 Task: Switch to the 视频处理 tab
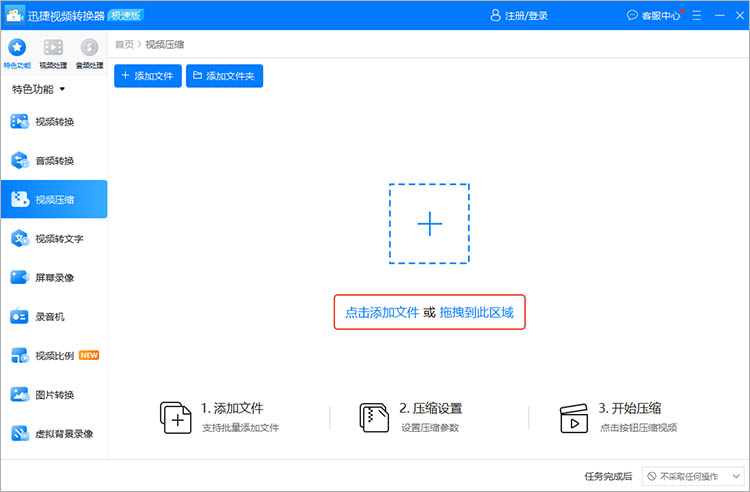pos(53,53)
